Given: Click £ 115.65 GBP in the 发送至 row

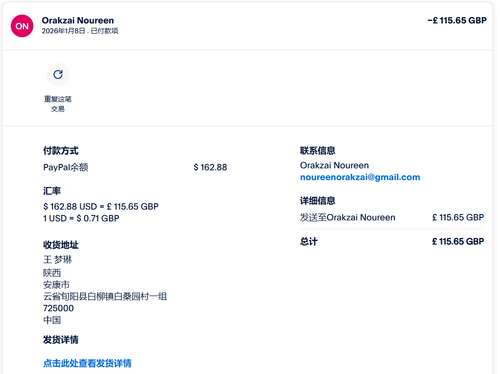Looking at the screenshot, I should point(458,218).
